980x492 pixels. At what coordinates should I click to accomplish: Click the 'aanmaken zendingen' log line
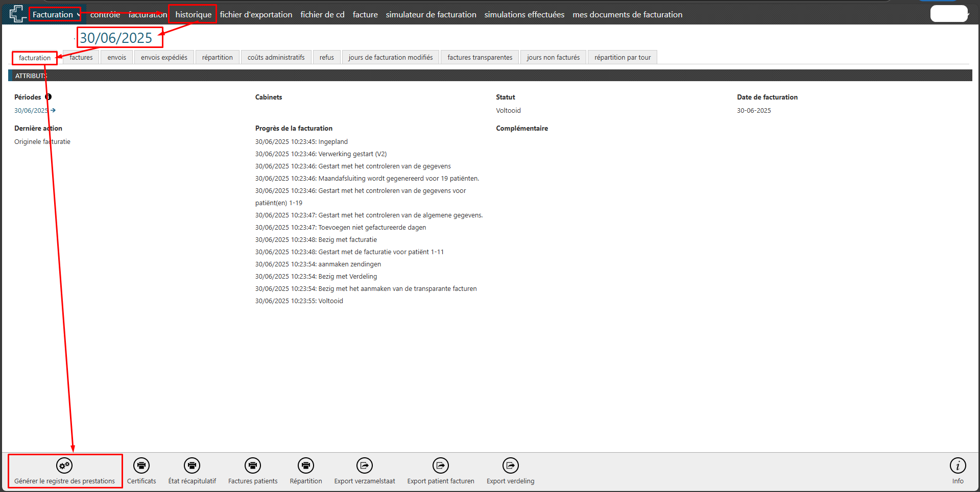tap(318, 264)
